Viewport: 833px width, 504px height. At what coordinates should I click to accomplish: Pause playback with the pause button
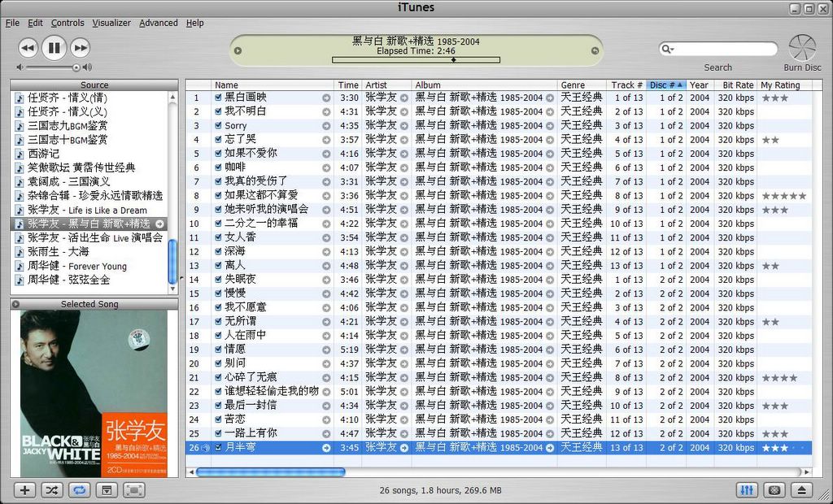coord(55,48)
